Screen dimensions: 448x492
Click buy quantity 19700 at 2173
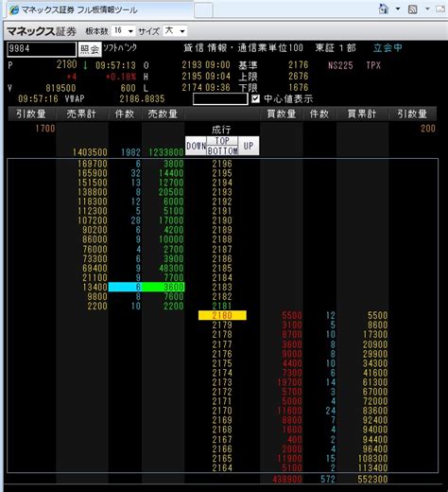click(289, 382)
